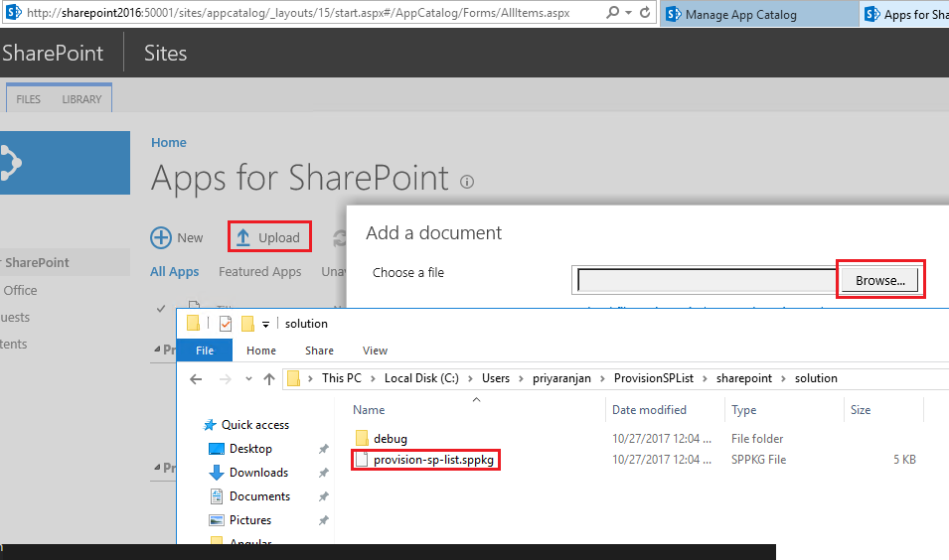Viewport: 949px width, 560px height.
Task: Click the New item plus icon
Action: (161, 237)
